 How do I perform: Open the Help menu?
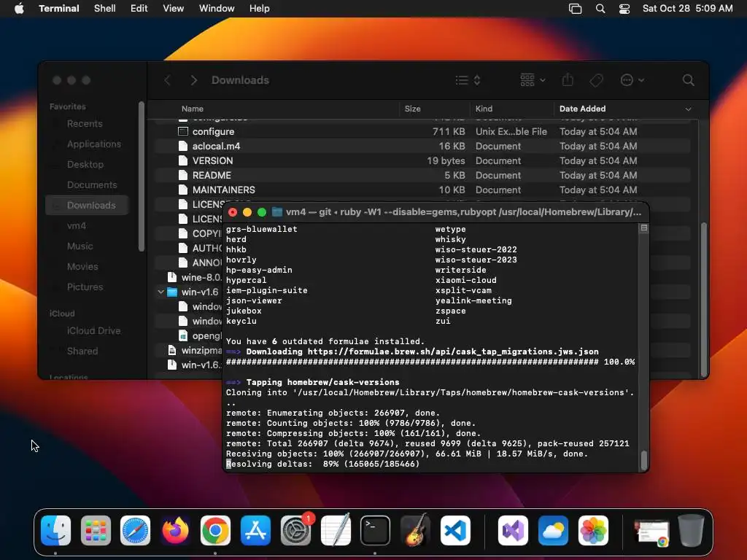[259, 8]
